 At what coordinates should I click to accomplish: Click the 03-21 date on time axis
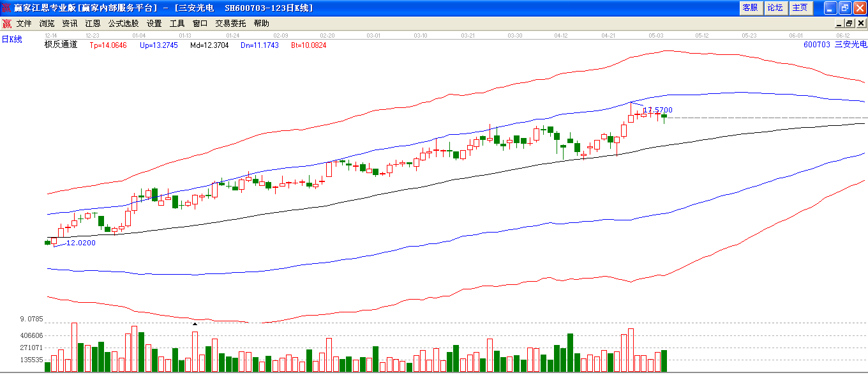468,35
